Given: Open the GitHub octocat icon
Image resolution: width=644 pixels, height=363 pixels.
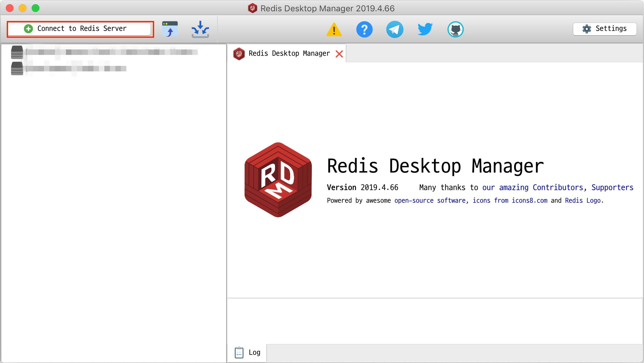Looking at the screenshot, I should (x=455, y=29).
